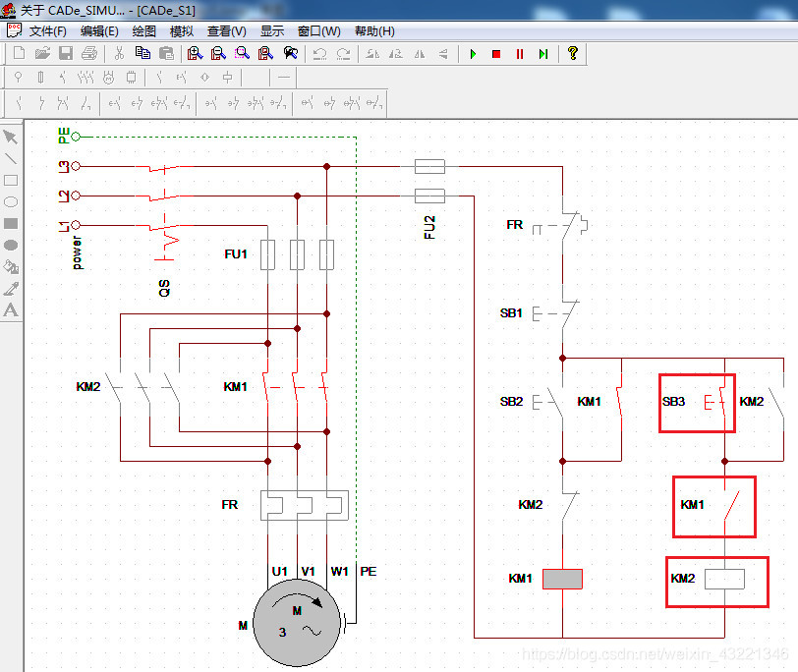Select the filled rectangle tool
The width and height of the screenshot is (798, 672).
pos(11,224)
